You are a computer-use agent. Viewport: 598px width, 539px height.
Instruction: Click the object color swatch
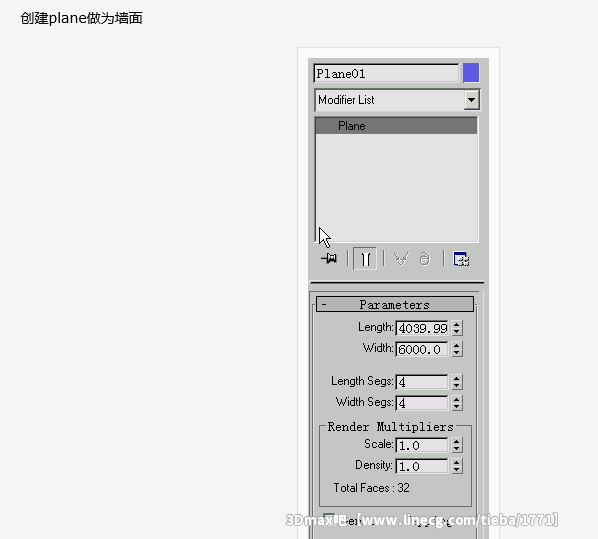point(471,73)
